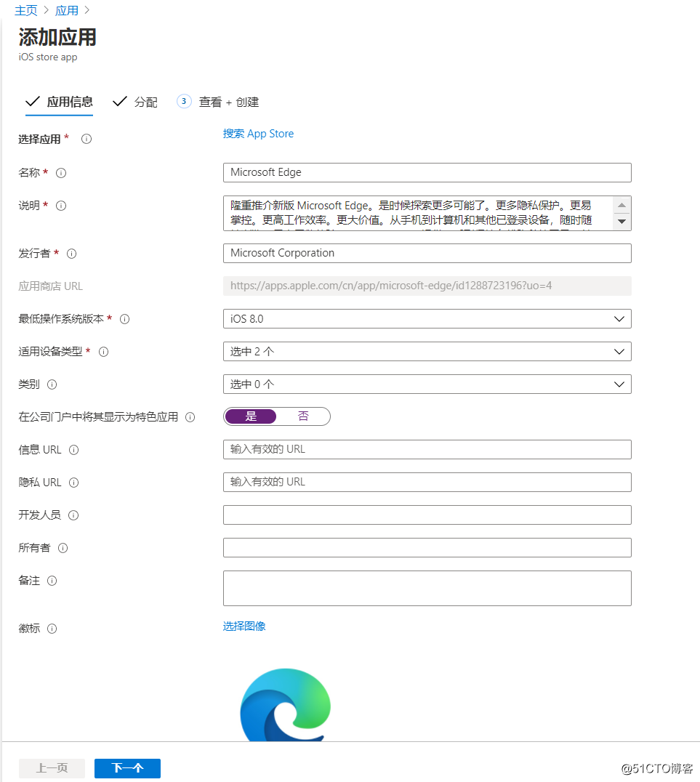The height and width of the screenshot is (782, 700).
Task: Go to 应用 breadcrumb
Action: 67,10
